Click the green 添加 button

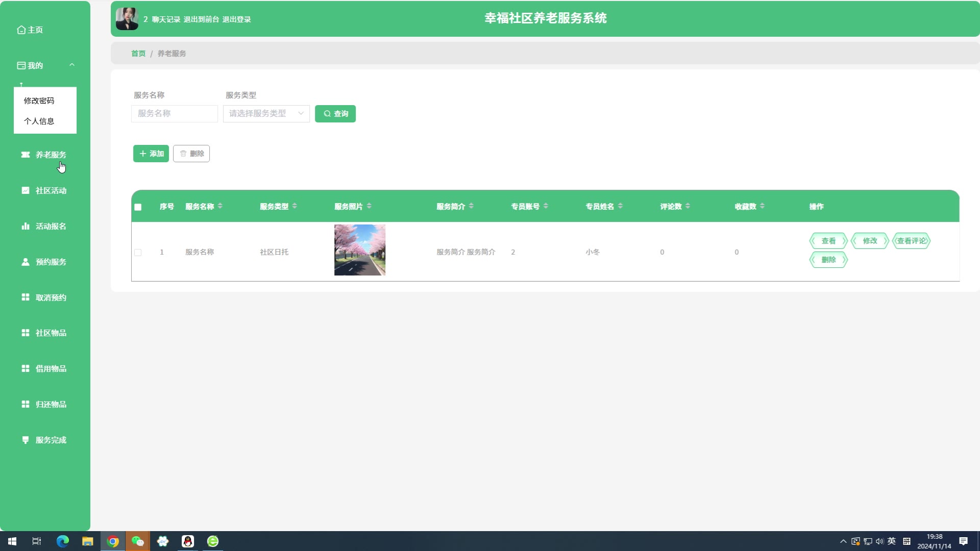click(151, 154)
